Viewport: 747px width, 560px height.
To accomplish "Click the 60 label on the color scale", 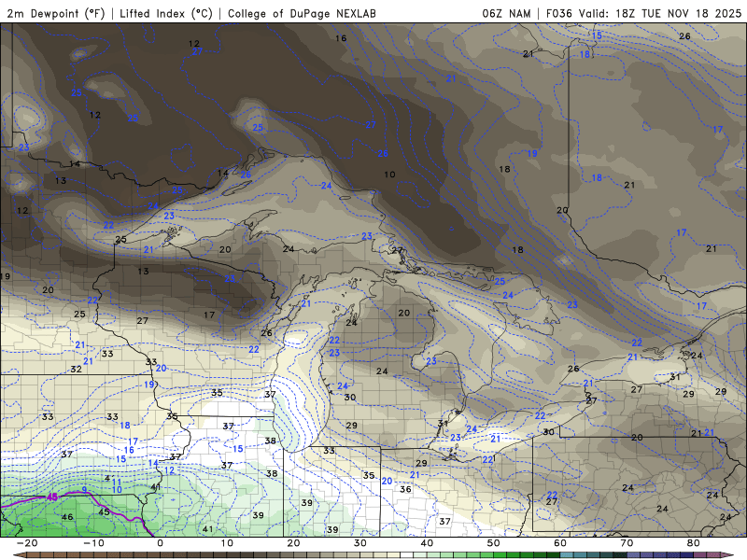I will (560, 543).
